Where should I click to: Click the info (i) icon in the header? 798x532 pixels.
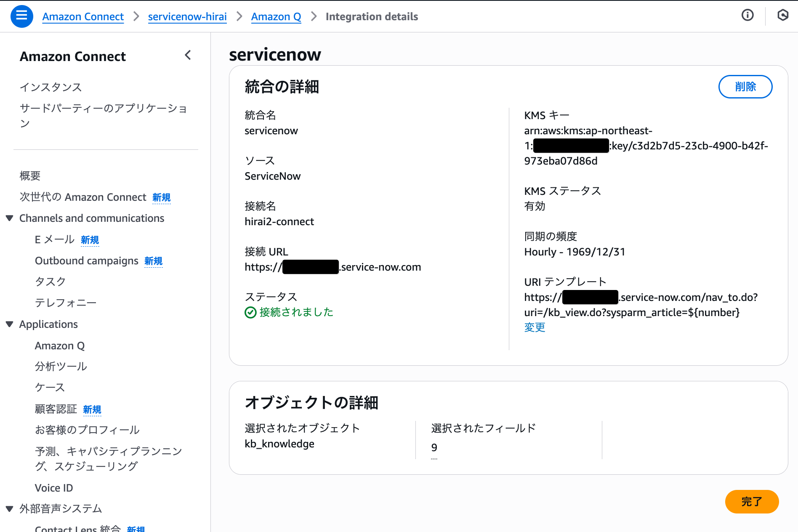tap(747, 15)
